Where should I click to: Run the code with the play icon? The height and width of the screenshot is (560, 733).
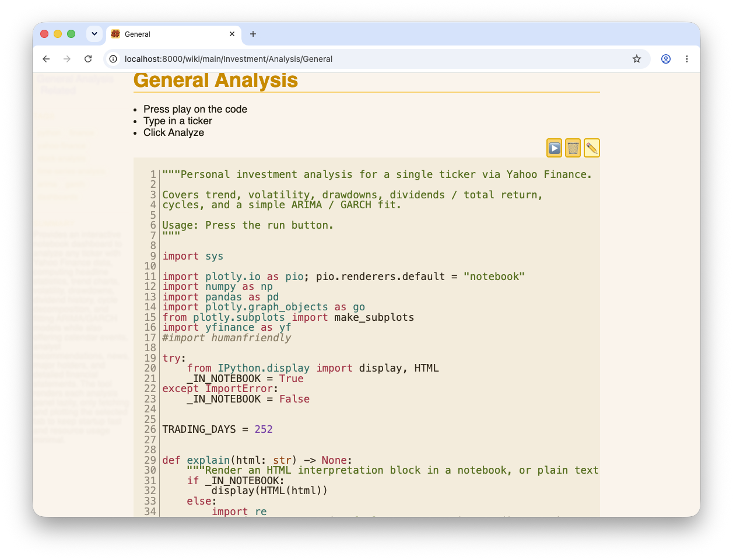[x=554, y=148]
